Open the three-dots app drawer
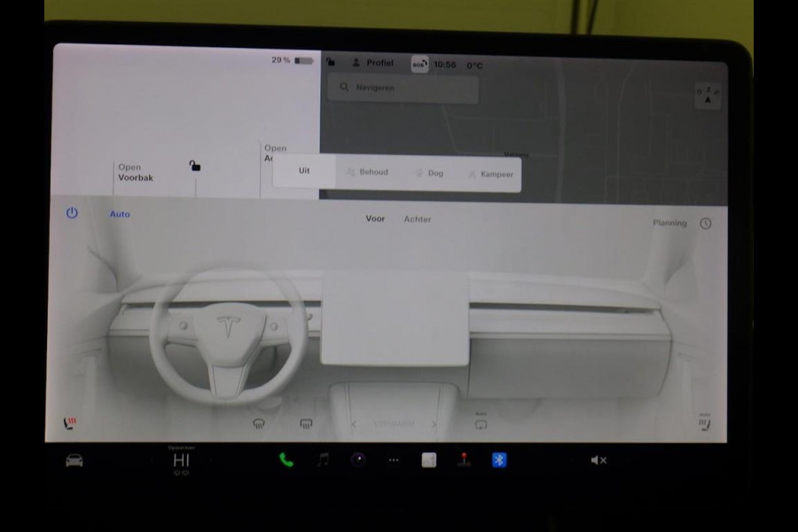Viewport: 798px width, 532px height. [393, 459]
